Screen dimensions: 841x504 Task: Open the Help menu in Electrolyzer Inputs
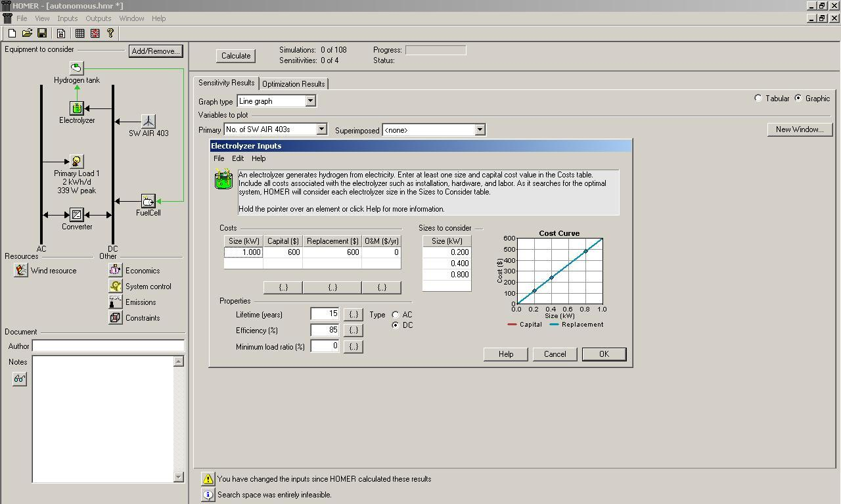click(259, 158)
